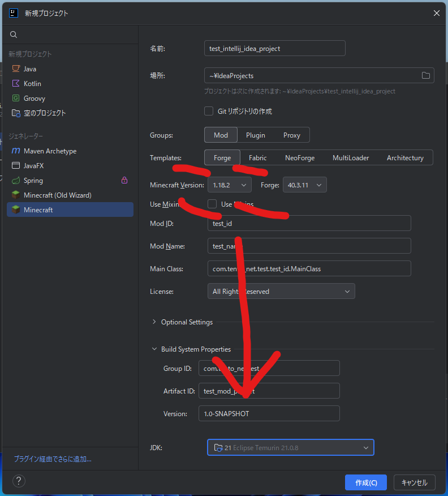The width and height of the screenshot is (448, 496).
Task: Choose the Groovy project type
Action: [x=34, y=99]
